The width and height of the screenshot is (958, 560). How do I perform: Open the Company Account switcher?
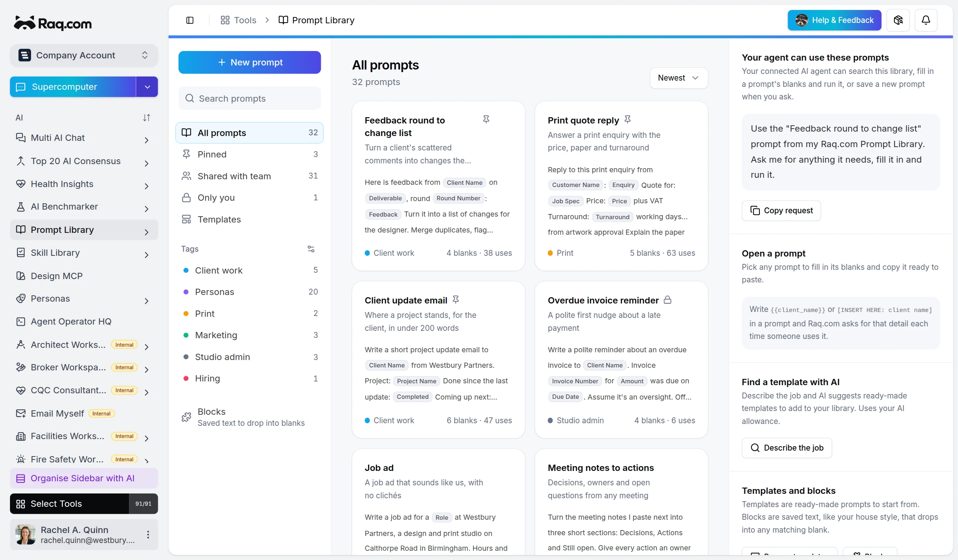84,55
